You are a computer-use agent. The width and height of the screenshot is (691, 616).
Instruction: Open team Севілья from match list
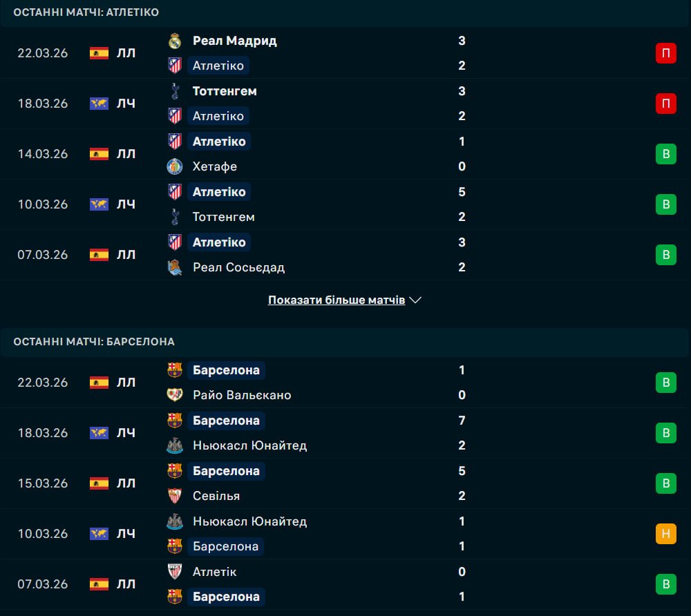coord(216,496)
